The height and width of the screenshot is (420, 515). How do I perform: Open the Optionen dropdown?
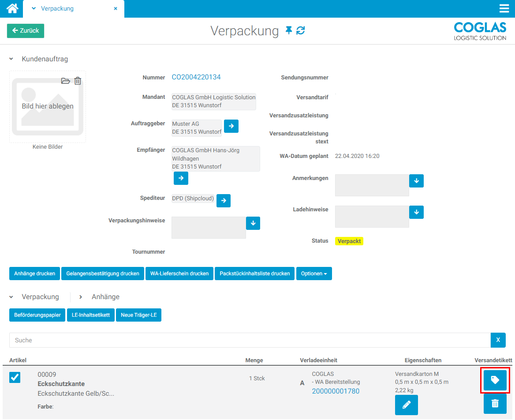(313, 274)
